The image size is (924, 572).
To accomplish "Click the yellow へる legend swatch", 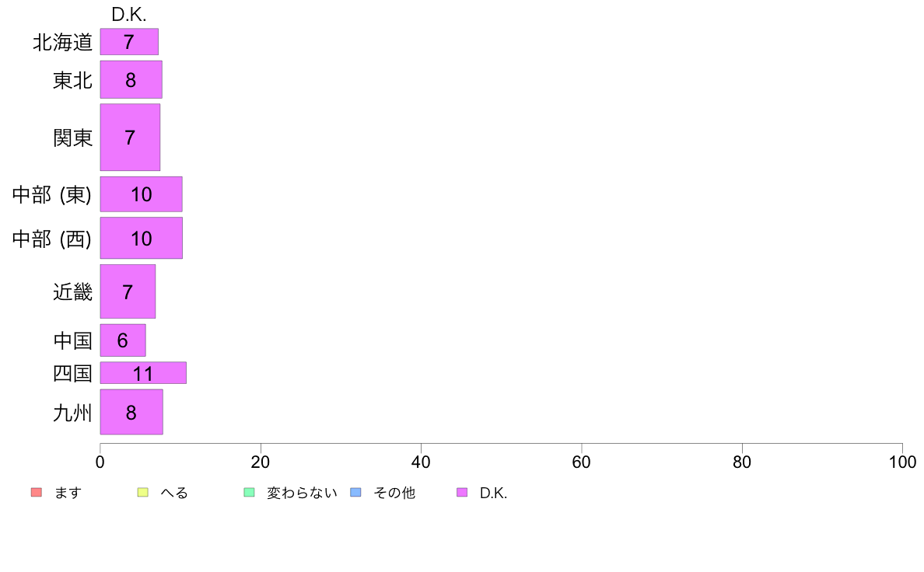I will click(x=142, y=492).
